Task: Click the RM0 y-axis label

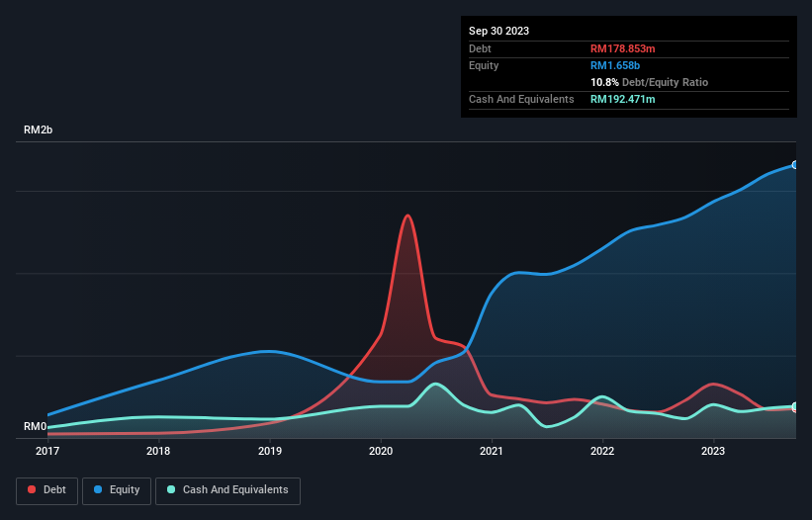Action: click(35, 426)
